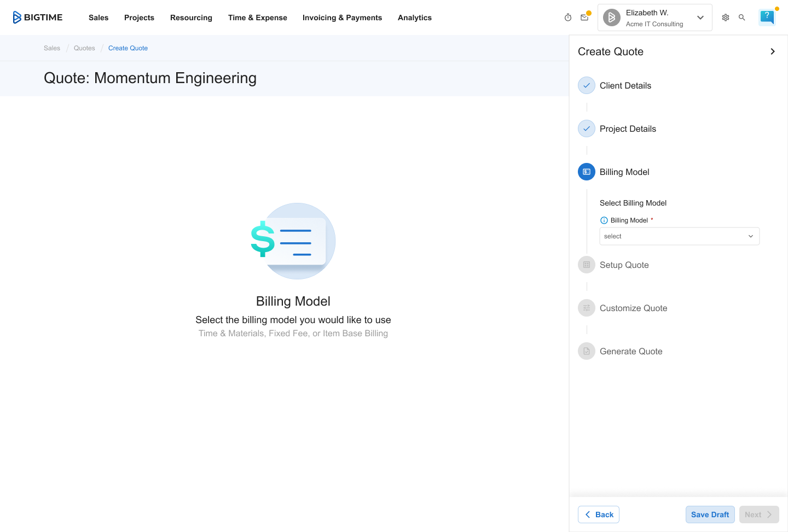The height and width of the screenshot is (532, 788).
Task: Open the mail notifications icon
Action: coord(584,17)
